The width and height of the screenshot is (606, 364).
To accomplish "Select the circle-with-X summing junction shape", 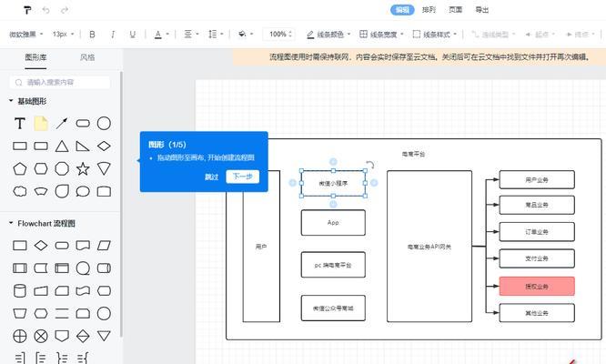I will click(41, 336).
